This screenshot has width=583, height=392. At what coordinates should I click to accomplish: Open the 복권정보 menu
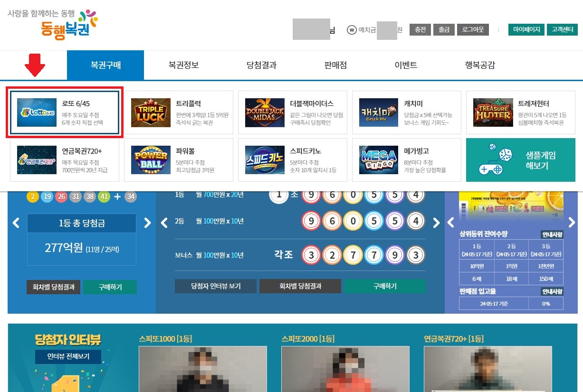(183, 65)
